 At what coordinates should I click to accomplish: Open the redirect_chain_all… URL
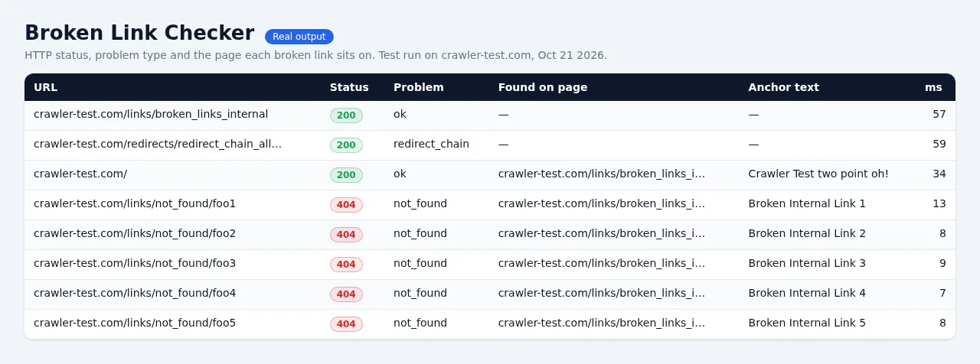pos(158,144)
